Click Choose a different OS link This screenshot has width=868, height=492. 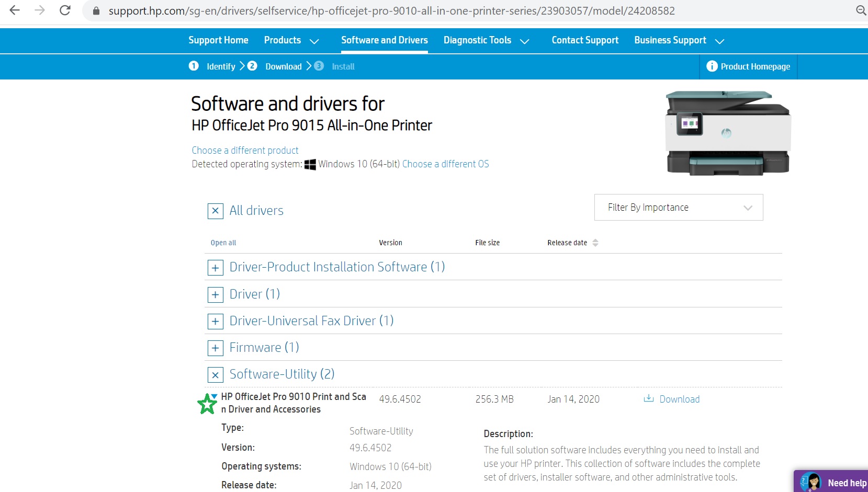click(445, 164)
